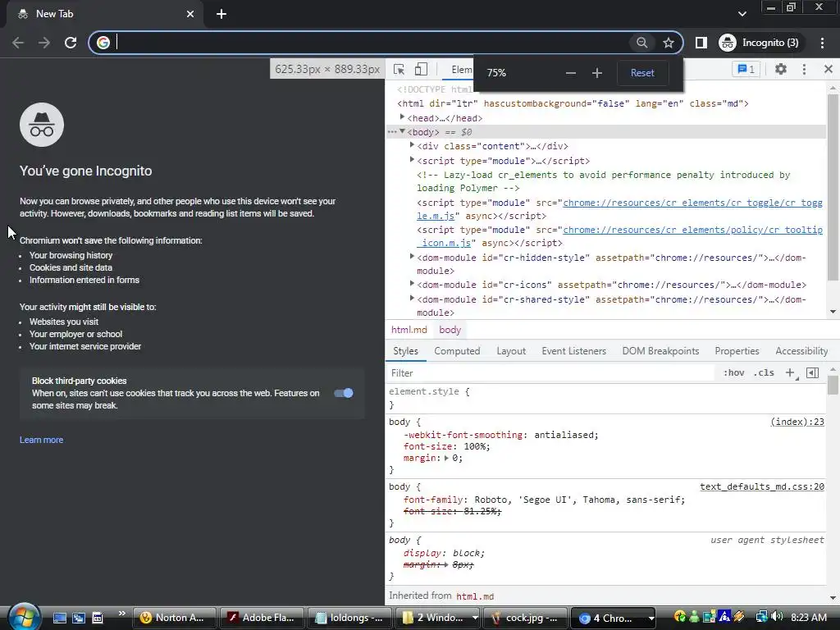The image size is (840, 630).
Task: Click the browser forward arrow
Action: (44, 43)
